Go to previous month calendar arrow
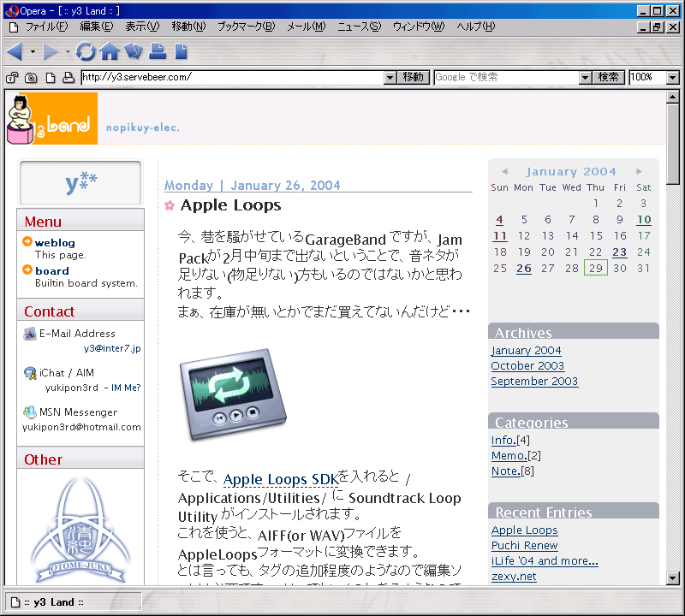This screenshot has height=616, width=685. pos(504,172)
